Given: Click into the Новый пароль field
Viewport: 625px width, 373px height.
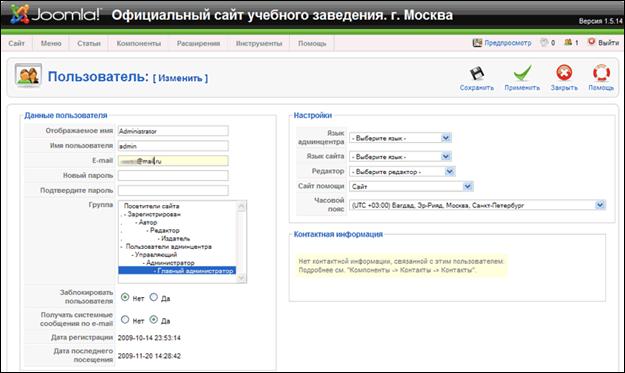Looking at the screenshot, I should click(x=173, y=176).
